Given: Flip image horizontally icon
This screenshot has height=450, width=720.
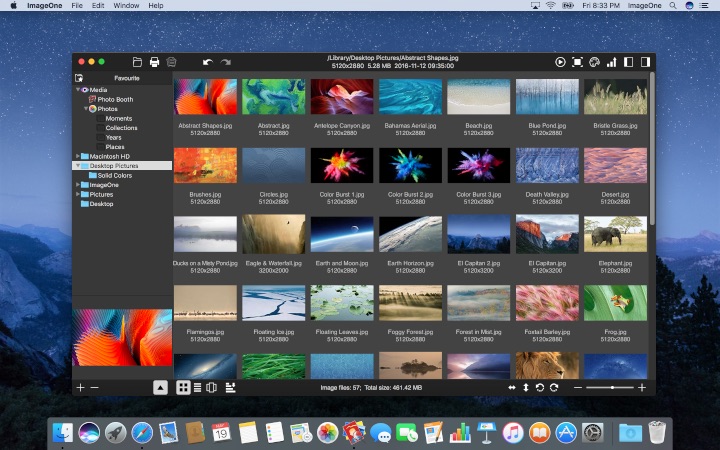Looking at the screenshot, I should click(x=512, y=388).
